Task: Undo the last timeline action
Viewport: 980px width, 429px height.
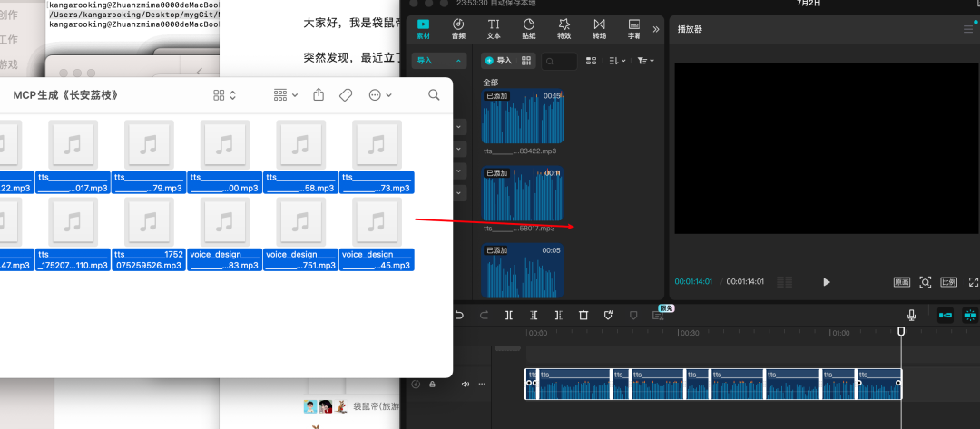Action: [459, 316]
